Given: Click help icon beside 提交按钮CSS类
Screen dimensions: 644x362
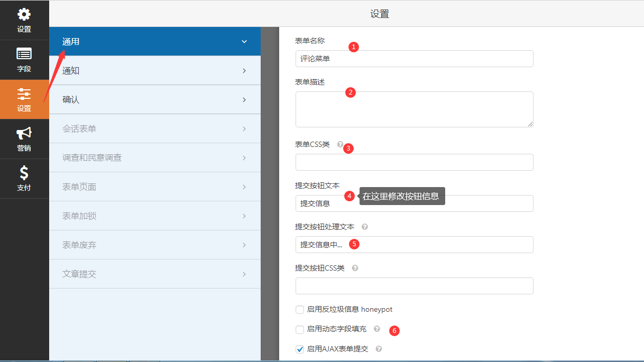Looking at the screenshot, I should 355,268.
